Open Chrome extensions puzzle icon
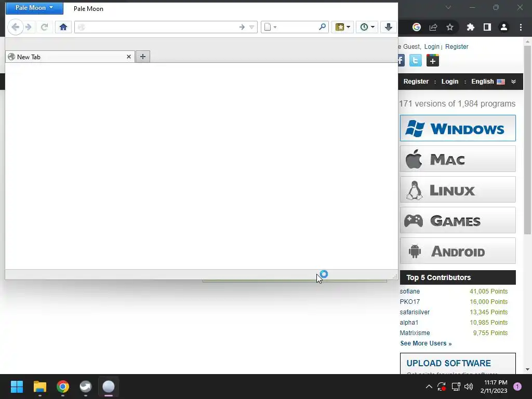Screen dimensions: 532x399 (471, 27)
